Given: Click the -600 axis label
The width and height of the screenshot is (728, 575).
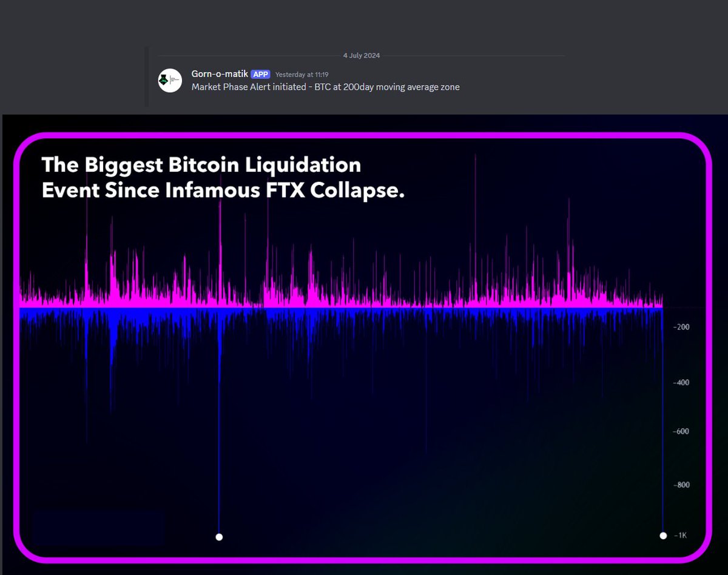Looking at the screenshot, I should (680, 431).
